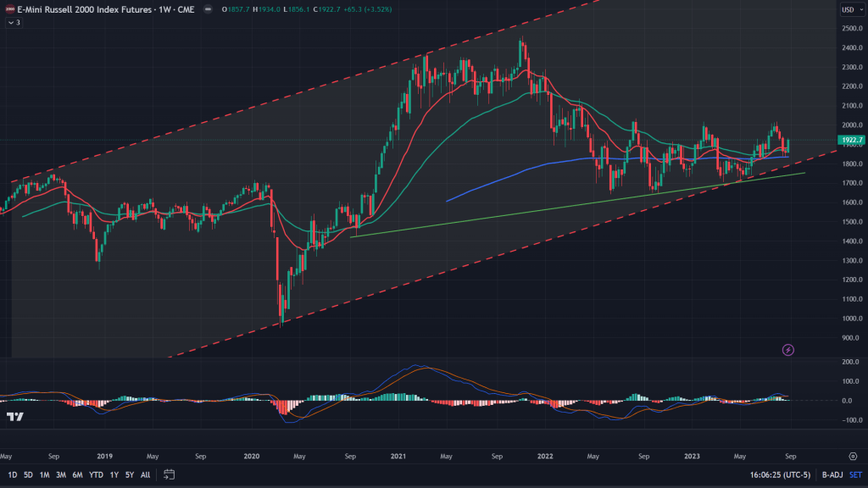868x488 pixels.
Task: Click the purple lightning bolt event icon
Action: coord(788,349)
